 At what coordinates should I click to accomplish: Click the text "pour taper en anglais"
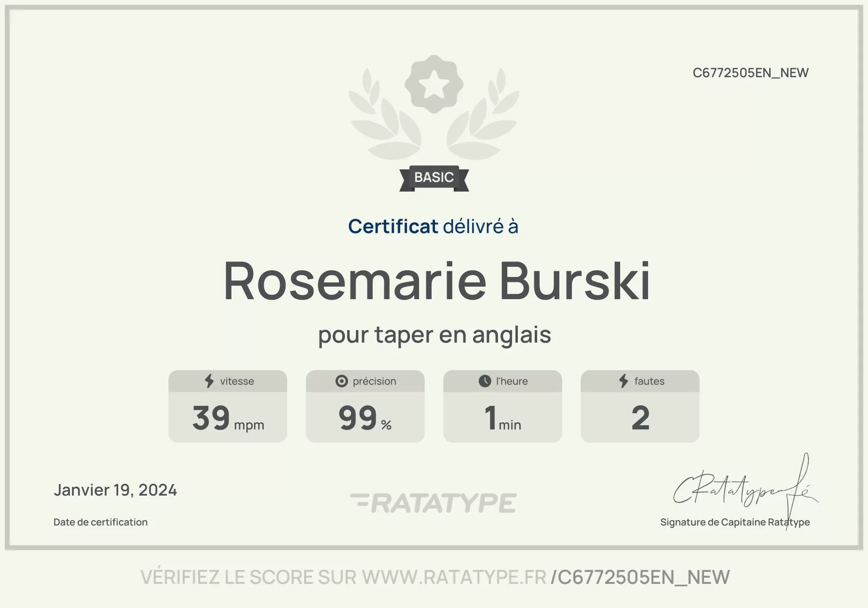click(x=434, y=335)
